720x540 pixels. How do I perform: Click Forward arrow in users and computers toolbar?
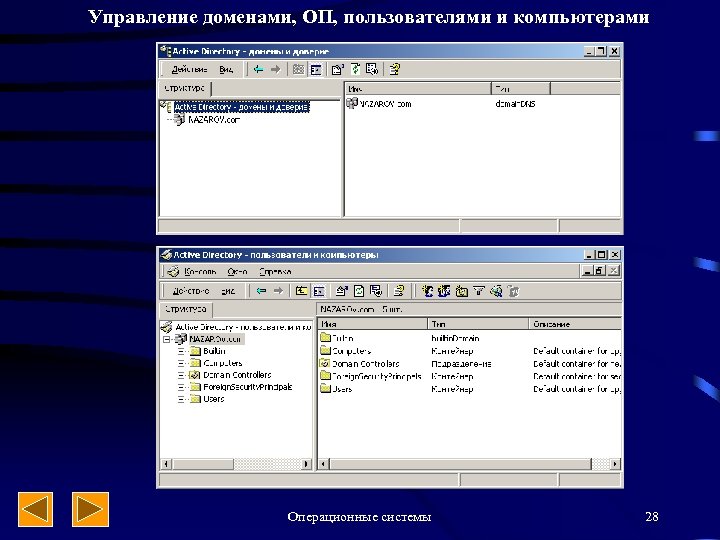(278, 291)
